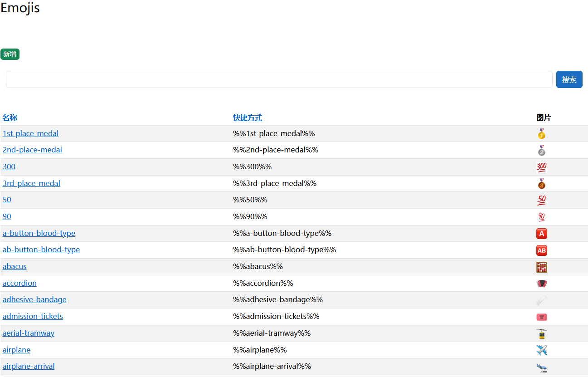This screenshot has width=588, height=377.
Task: Click the abacus emoji image
Action: coord(541,267)
